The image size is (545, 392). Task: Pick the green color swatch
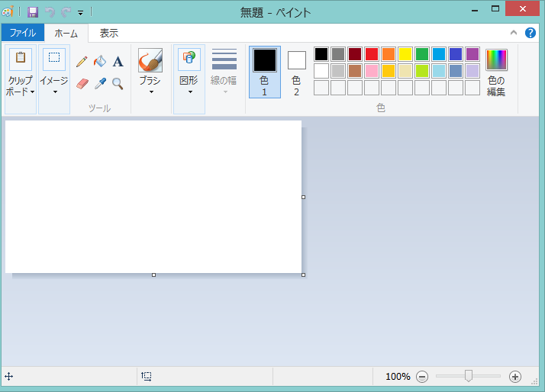point(422,54)
